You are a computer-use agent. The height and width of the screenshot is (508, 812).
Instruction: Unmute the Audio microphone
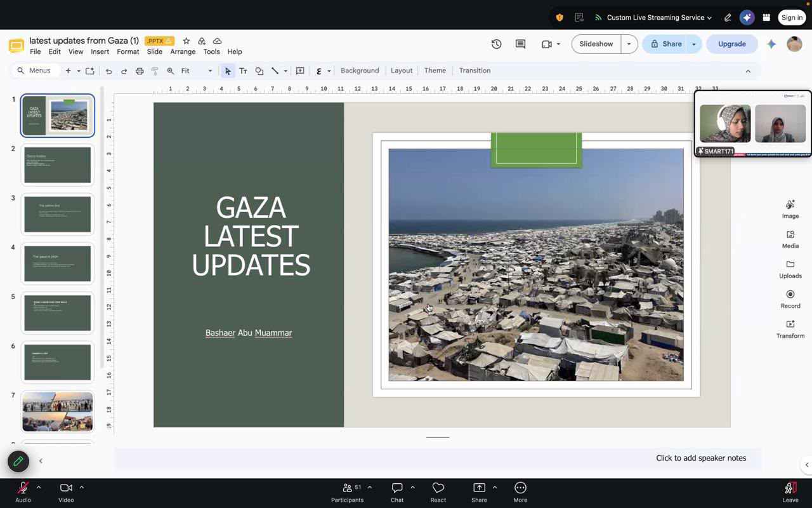[x=23, y=491]
